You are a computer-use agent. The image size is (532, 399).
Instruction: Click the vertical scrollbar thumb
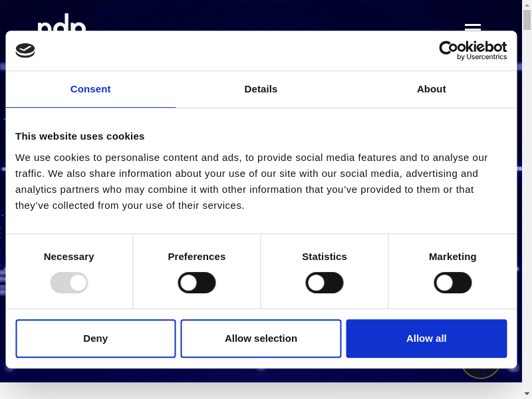(527, 20)
